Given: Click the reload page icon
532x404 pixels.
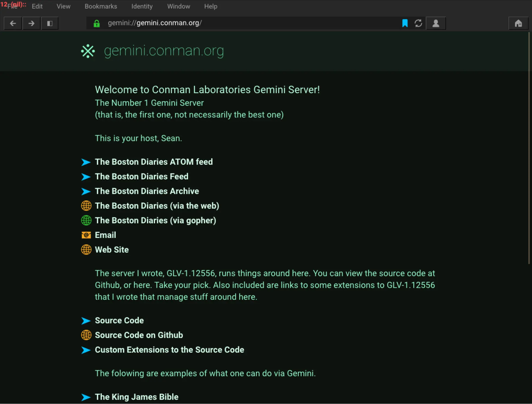Looking at the screenshot, I should pos(418,23).
